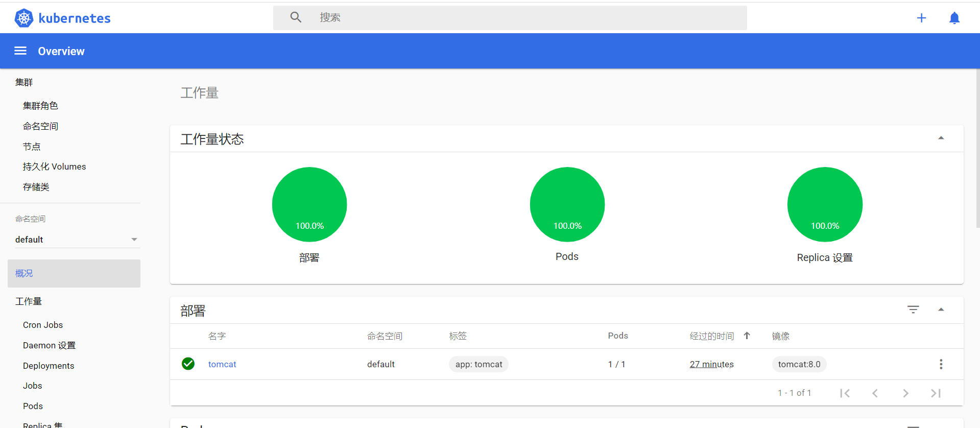Click the kubernetes brand text

[x=75, y=18]
